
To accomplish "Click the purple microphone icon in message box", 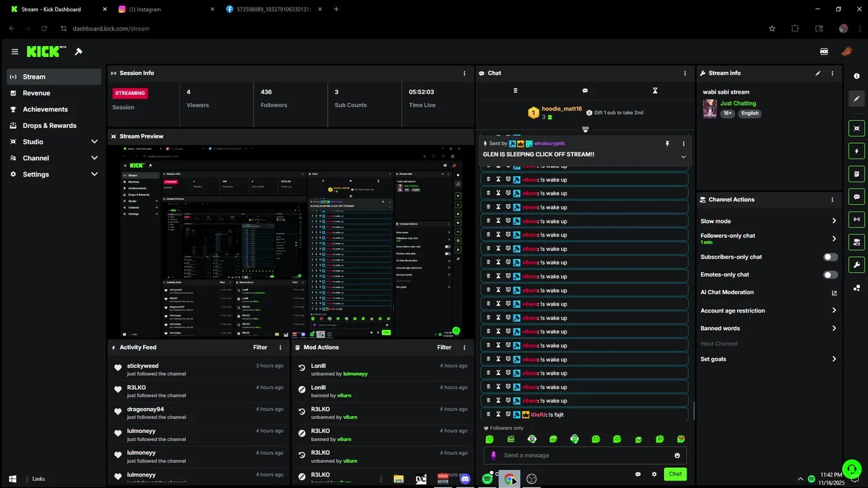I will [494, 455].
